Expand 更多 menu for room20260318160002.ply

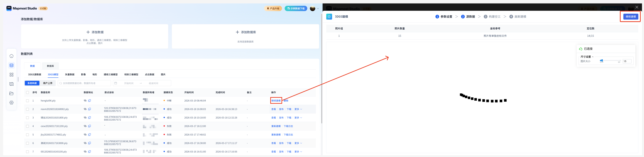pyautogui.click(x=298, y=109)
